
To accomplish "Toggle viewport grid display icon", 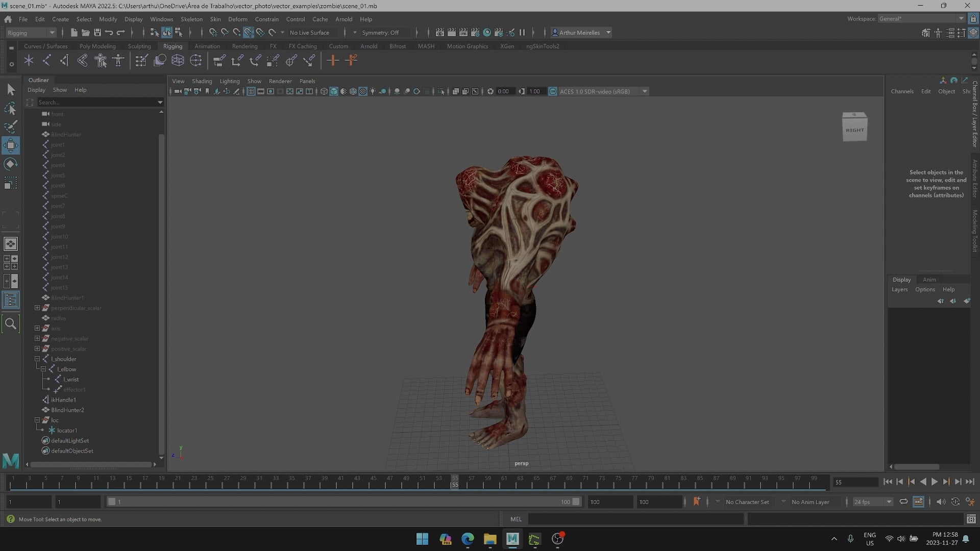I will coord(251,92).
